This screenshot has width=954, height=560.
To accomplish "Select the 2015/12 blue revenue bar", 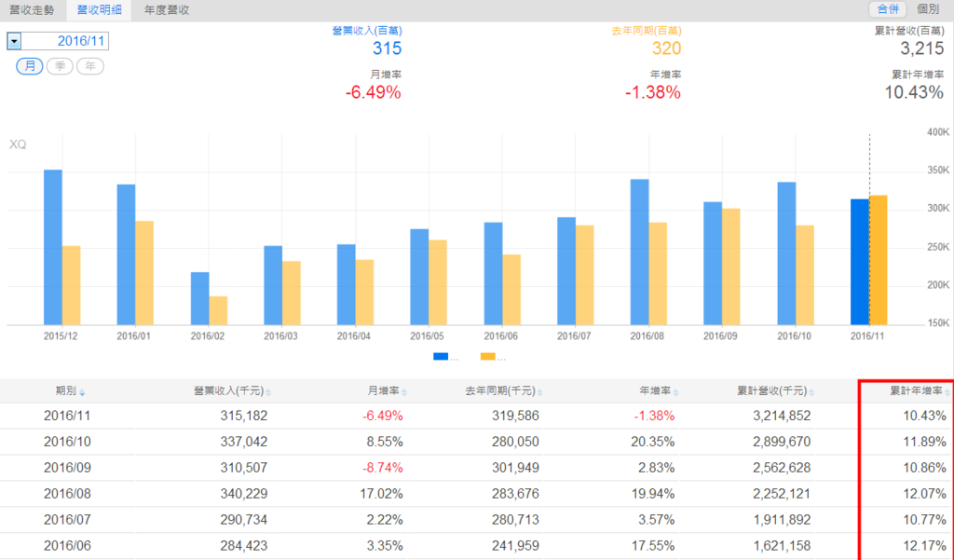I will 53,247.
